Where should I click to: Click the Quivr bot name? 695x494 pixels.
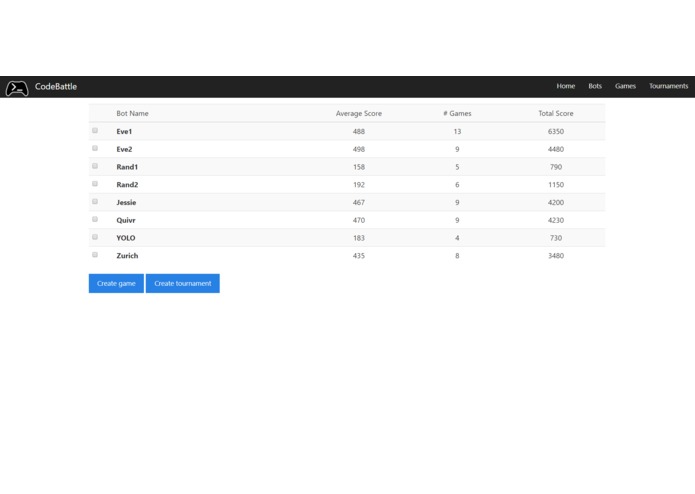(125, 220)
